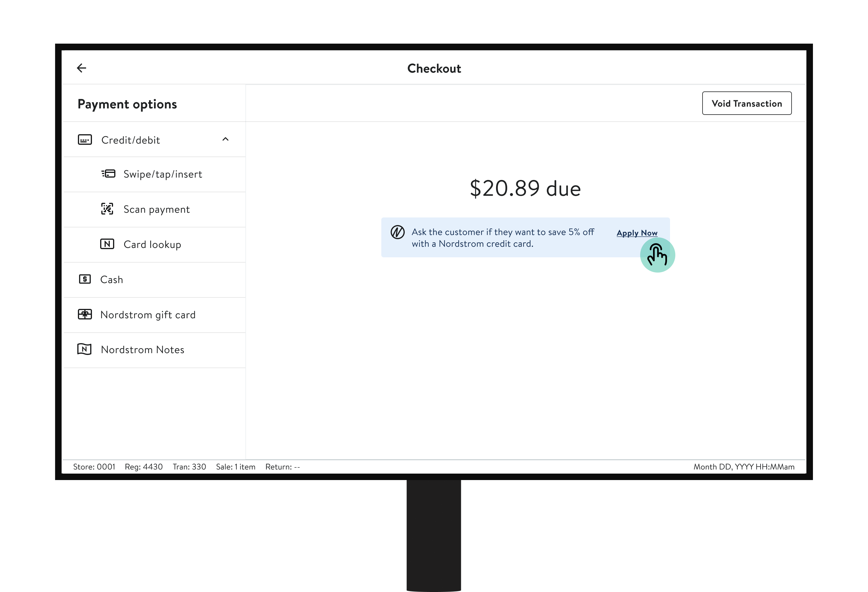Click the Cash dollar bill icon

[x=85, y=279]
